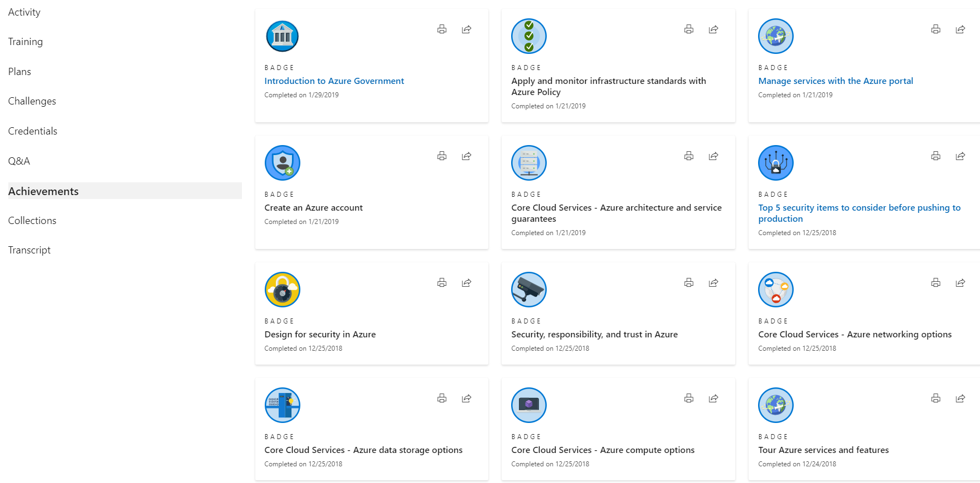Click the globe badge for Tour Azure services

[x=776, y=405]
